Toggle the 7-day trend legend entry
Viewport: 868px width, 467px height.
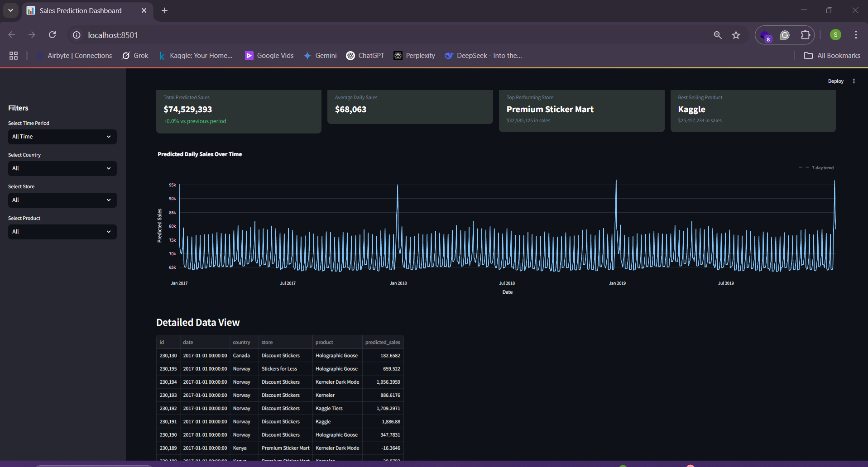pyautogui.click(x=816, y=167)
